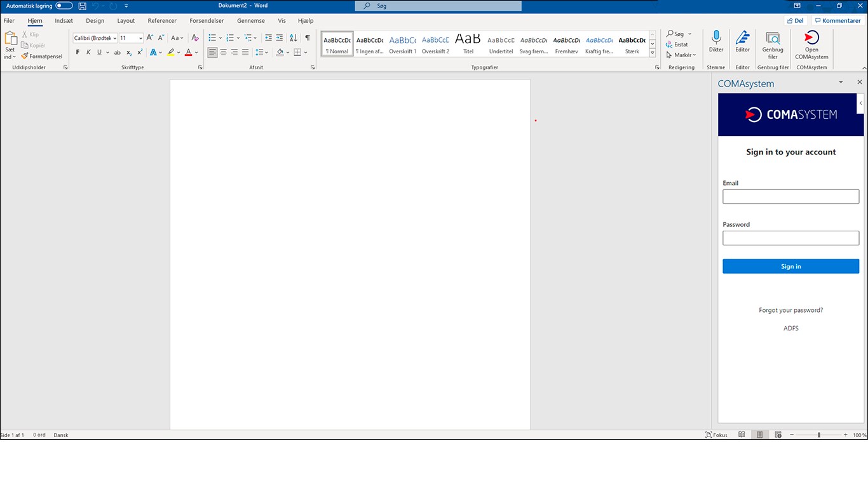The height and width of the screenshot is (488, 868).
Task: Open the Markér selection dropdown
Action: click(x=681, y=55)
